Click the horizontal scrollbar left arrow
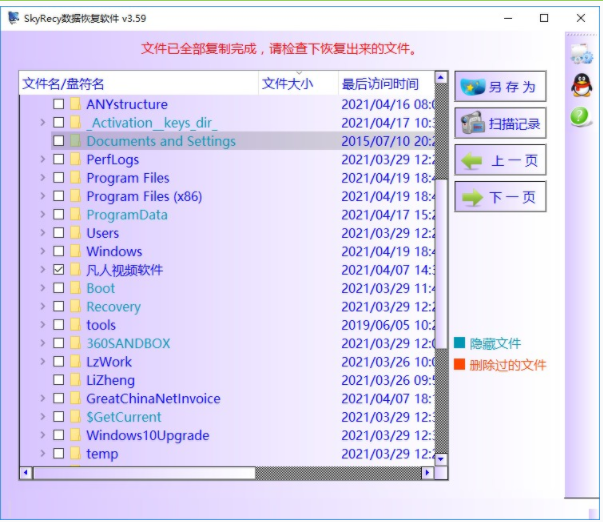Viewport: 603px width, 522px height. pos(26,473)
